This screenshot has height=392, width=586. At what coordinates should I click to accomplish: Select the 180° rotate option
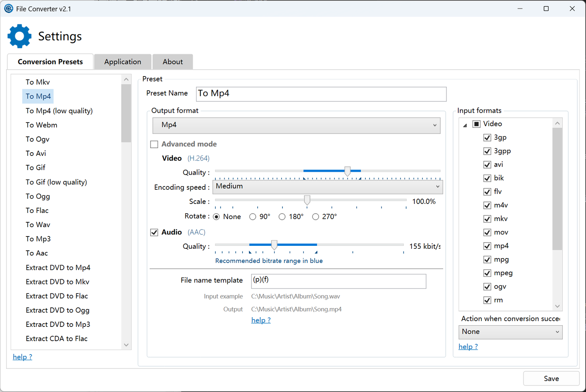(x=282, y=217)
